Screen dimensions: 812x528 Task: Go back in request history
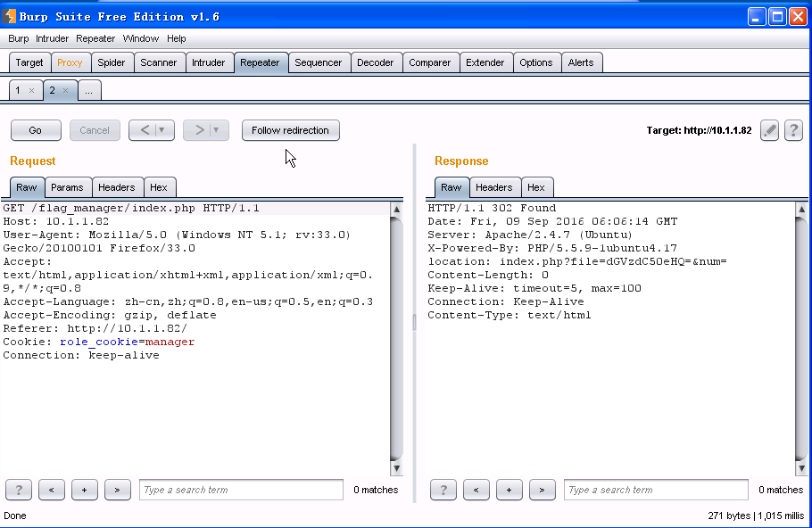click(x=145, y=130)
